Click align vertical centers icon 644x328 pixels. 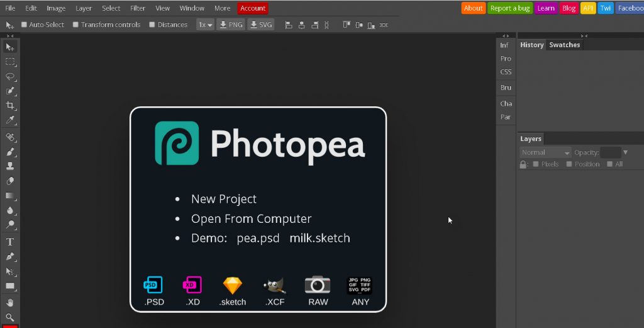[x=359, y=25]
